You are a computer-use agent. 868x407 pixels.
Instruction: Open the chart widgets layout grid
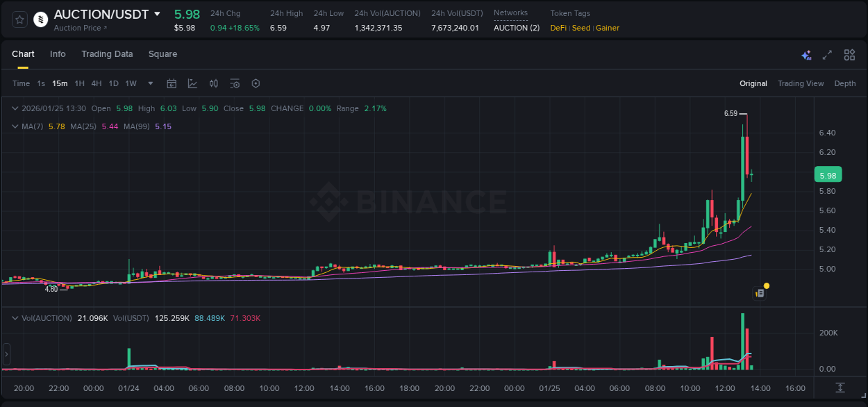point(849,54)
